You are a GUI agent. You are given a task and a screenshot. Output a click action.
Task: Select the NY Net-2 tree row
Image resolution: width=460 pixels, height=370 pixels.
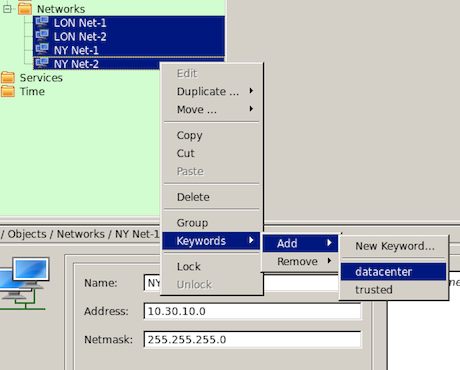point(96,63)
